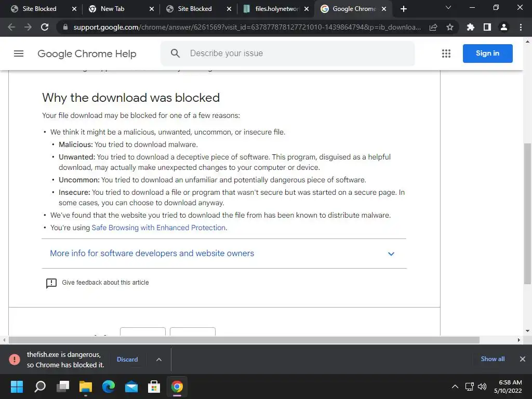This screenshot has width=532, height=399.
Task: Toggle the side panel icon
Action: pyautogui.click(x=487, y=27)
